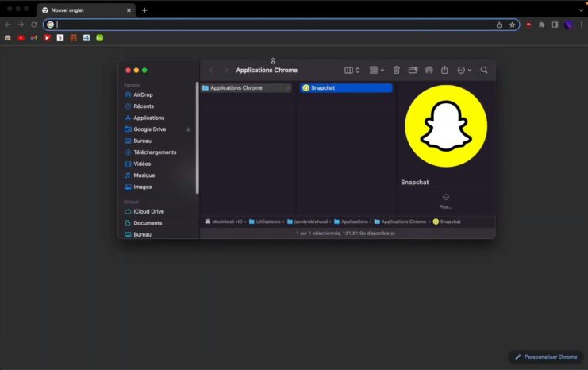This screenshot has width=588, height=370.
Task: Move selected item to Finder trash
Action: pyautogui.click(x=397, y=70)
